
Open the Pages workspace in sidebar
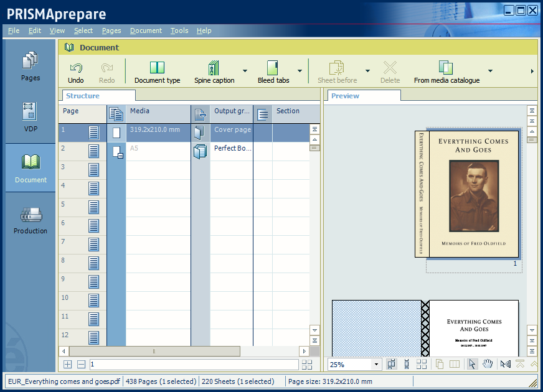click(x=31, y=66)
